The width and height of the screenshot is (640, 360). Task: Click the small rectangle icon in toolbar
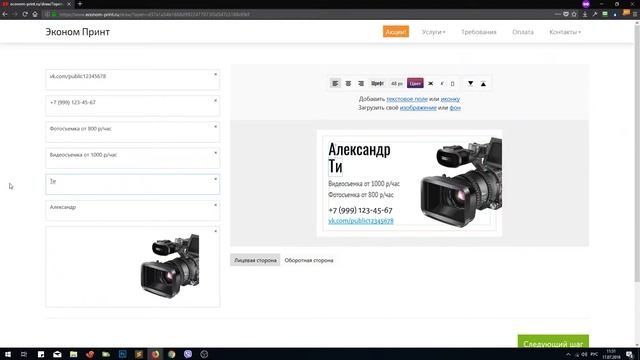452,84
